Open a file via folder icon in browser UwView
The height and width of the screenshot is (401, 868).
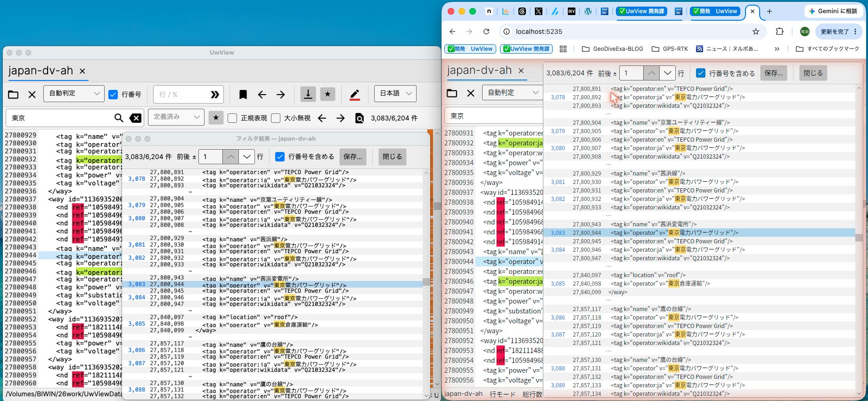pos(452,93)
